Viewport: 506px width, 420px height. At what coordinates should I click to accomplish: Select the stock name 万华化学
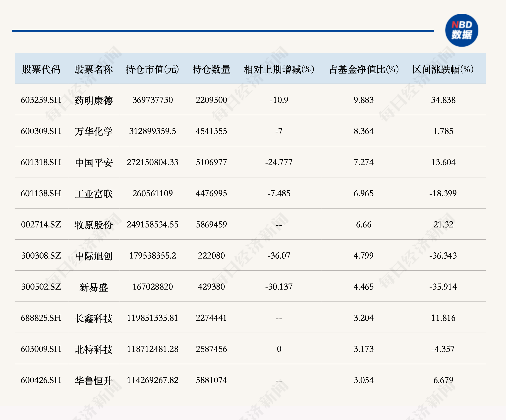(93, 131)
